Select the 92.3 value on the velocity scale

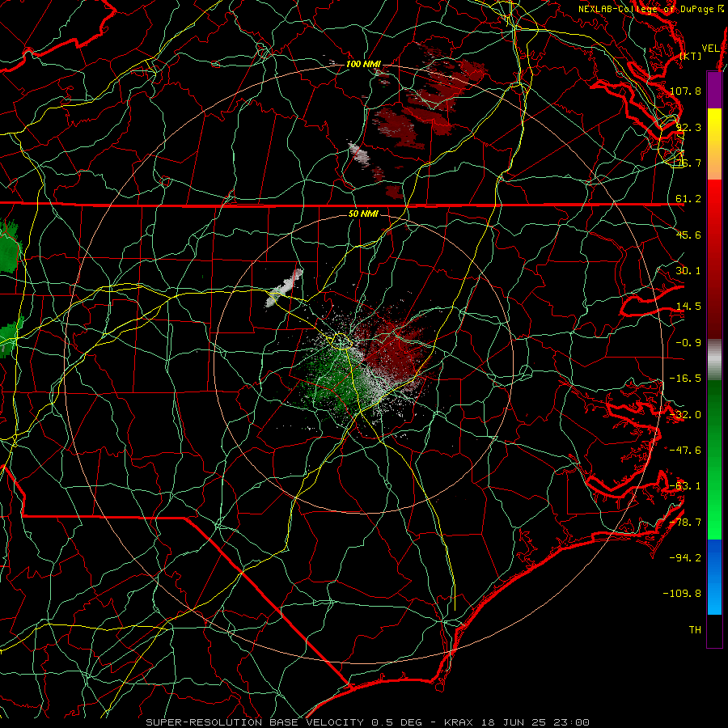pos(688,127)
